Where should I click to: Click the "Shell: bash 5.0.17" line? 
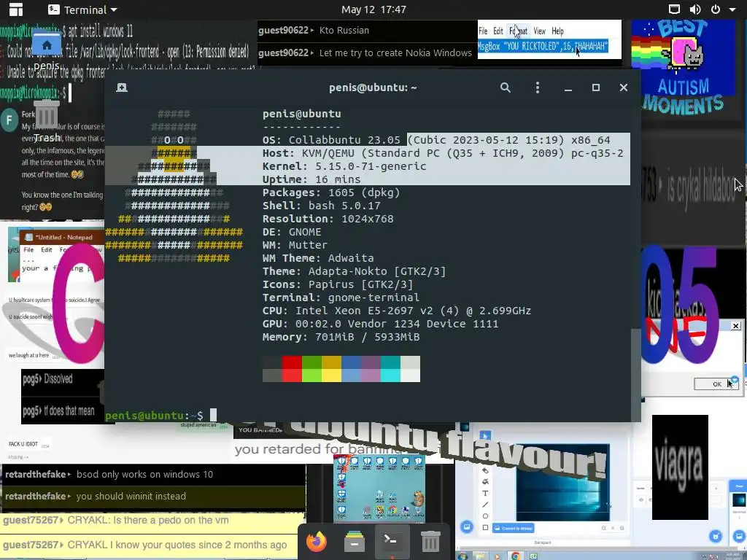[322, 206]
